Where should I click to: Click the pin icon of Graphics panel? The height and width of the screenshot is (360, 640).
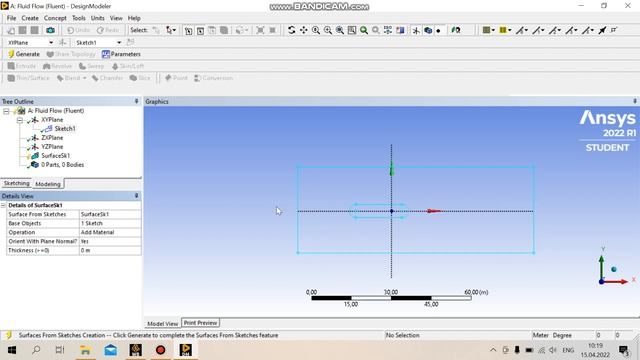tap(635, 101)
